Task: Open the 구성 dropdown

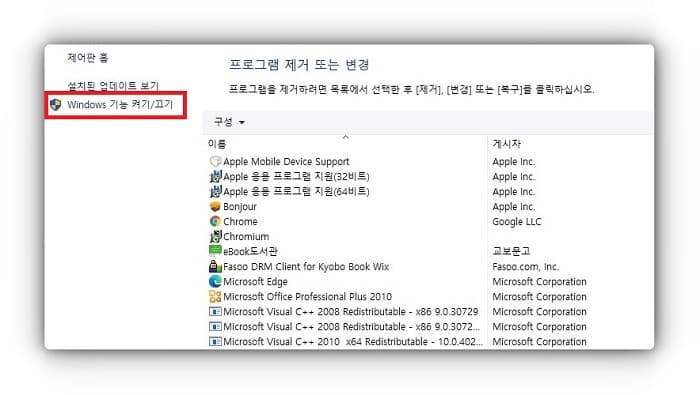Action: point(229,122)
